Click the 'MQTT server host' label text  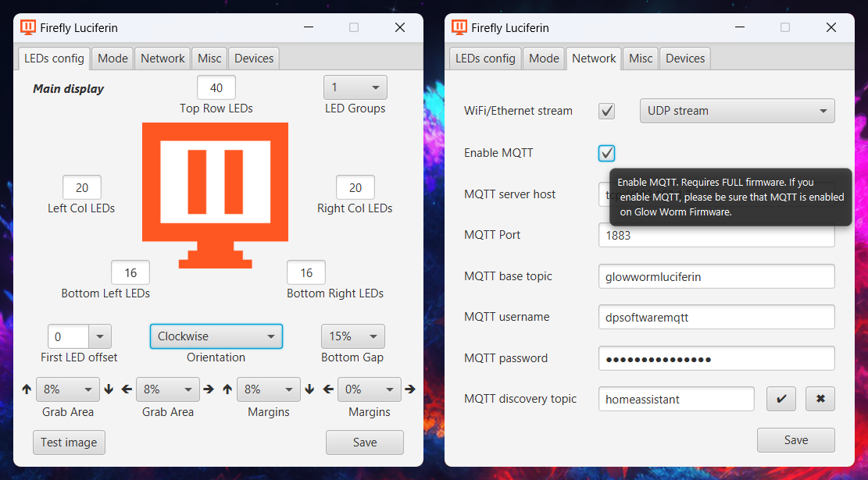510,194
